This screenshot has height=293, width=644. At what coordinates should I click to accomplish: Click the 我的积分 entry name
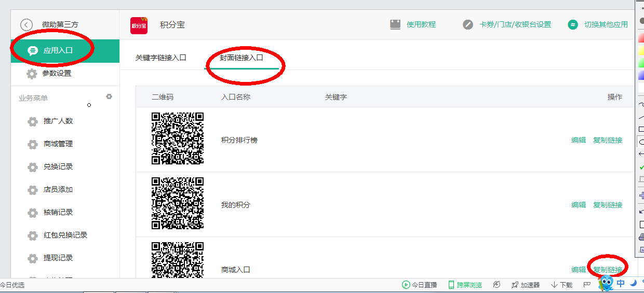(x=236, y=205)
